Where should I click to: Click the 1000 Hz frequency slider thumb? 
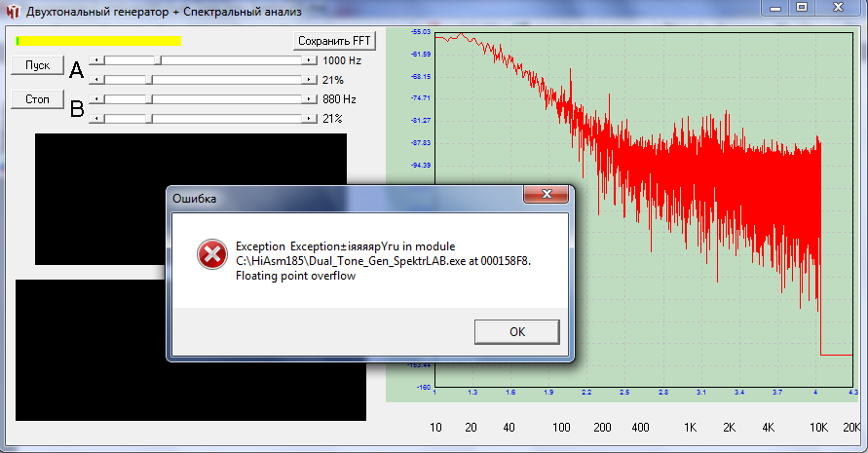(158, 60)
